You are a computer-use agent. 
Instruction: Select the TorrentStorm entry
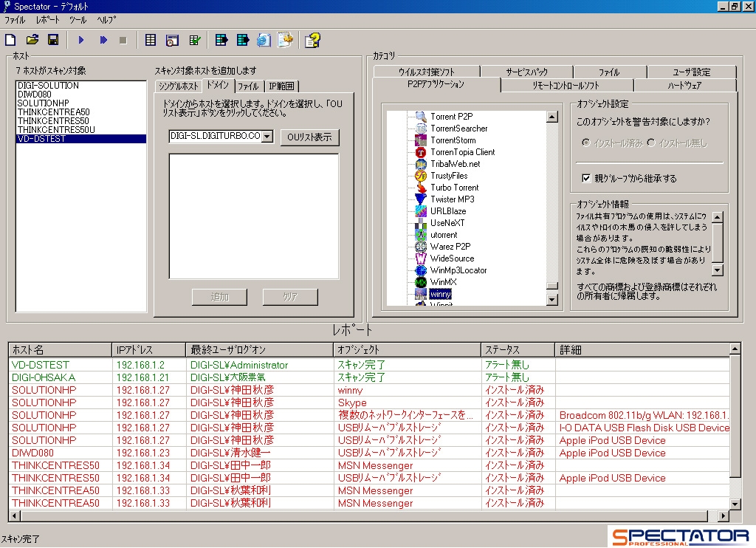[x=453, y=140]
